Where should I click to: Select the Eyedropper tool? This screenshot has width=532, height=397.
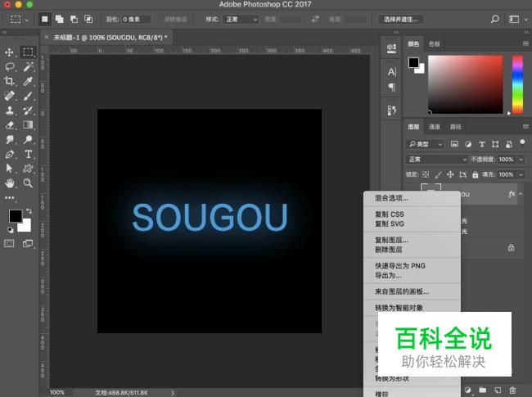[x=28, y=81]
